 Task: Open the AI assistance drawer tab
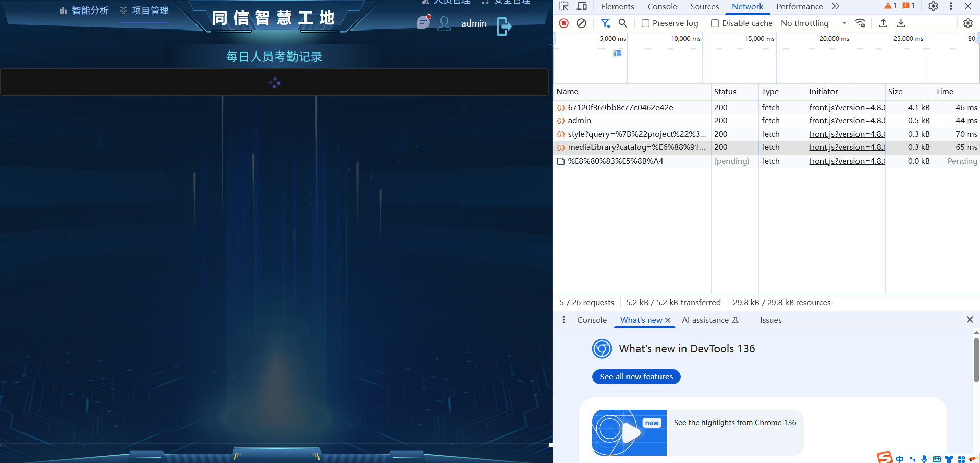710,320
